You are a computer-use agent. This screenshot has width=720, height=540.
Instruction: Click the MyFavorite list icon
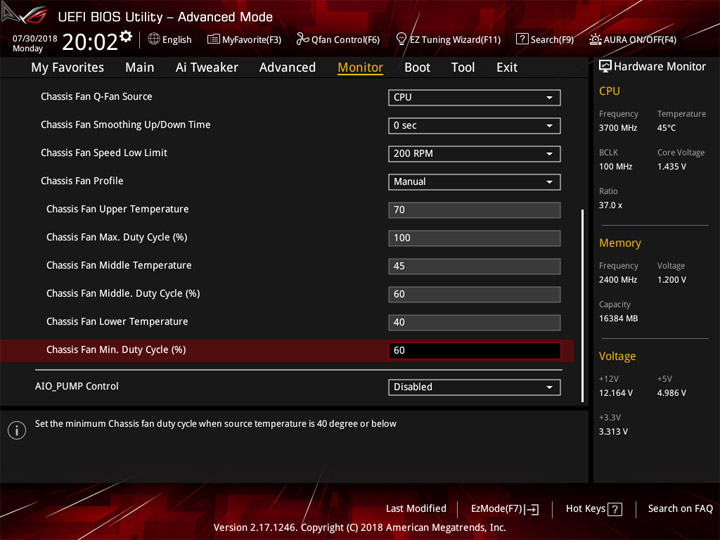(213, 39)
